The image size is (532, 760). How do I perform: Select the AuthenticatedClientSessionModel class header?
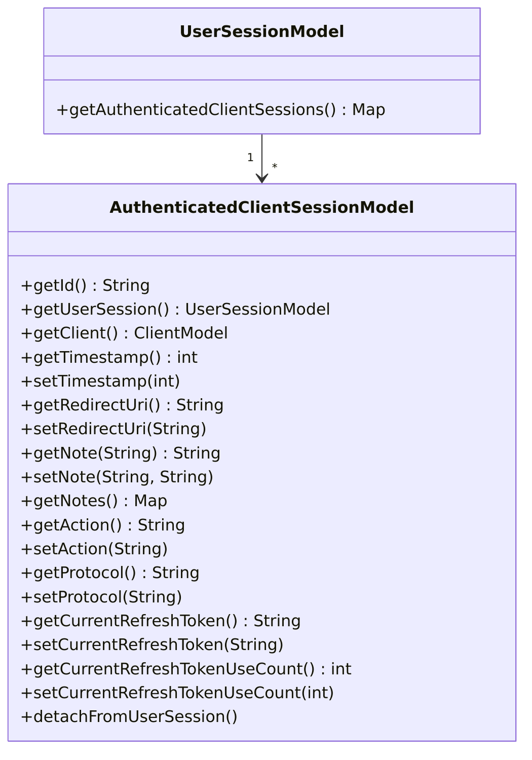pos(262,208)
